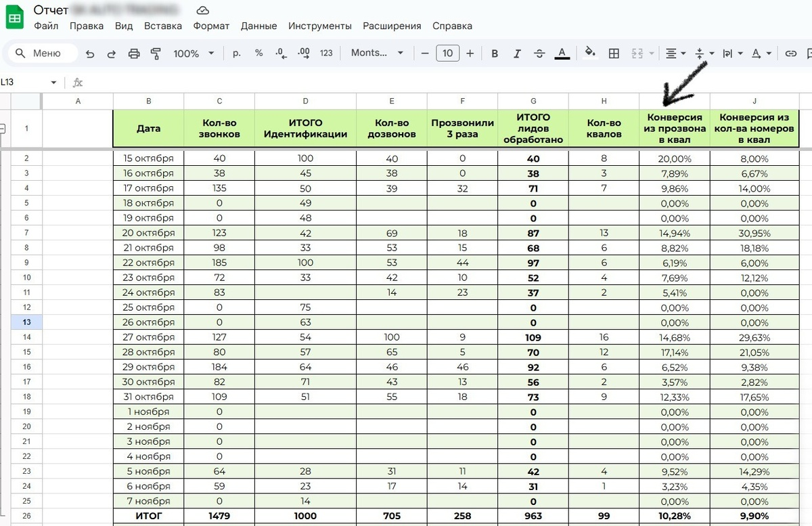Image resolution: width=812 pixels, height=526 pixels.
Task: Open the zoom level dropdown (100%)
Action: (x=194, y=53)
